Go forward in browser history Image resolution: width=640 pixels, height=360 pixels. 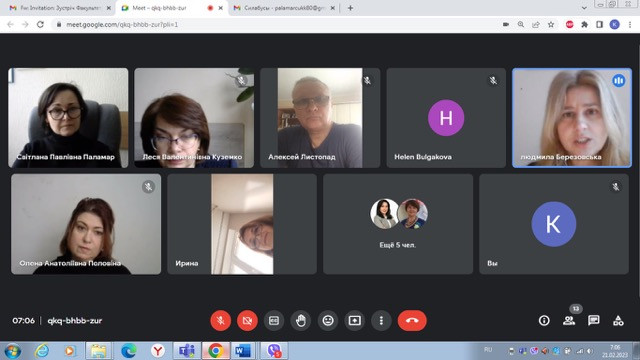(25, 24)
